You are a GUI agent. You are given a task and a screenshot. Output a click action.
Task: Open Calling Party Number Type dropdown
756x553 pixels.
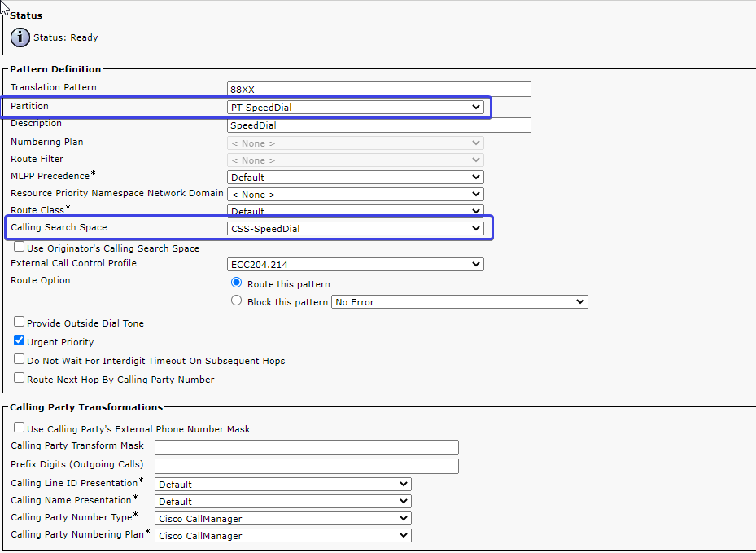click(283, 519)
